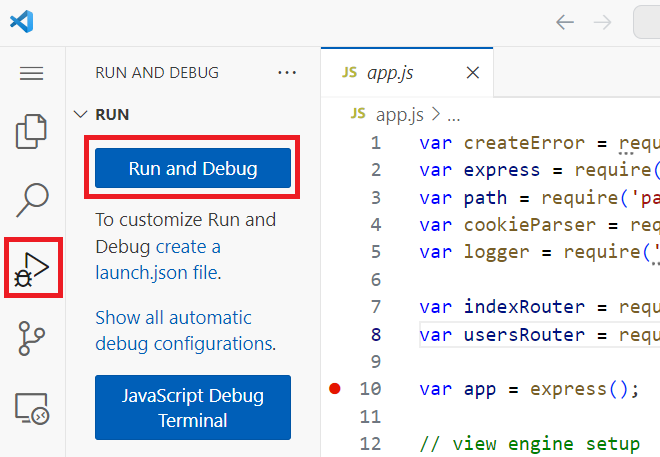The width and height of the screenshot is (660, 457).
Task: Go forward using the right arrow
Action: (602, 22)
